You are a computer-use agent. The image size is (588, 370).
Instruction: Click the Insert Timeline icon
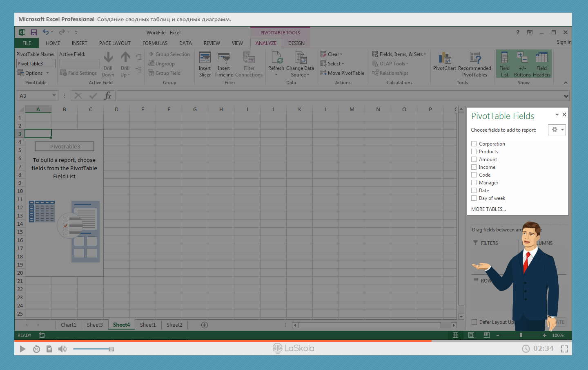coord(224,58)
